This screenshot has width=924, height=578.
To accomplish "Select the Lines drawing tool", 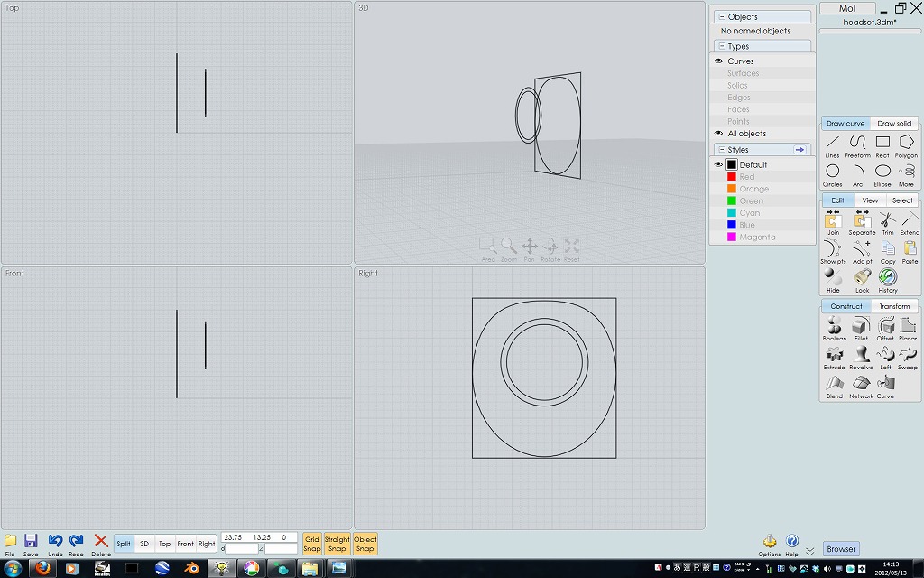I will (832, 145).
